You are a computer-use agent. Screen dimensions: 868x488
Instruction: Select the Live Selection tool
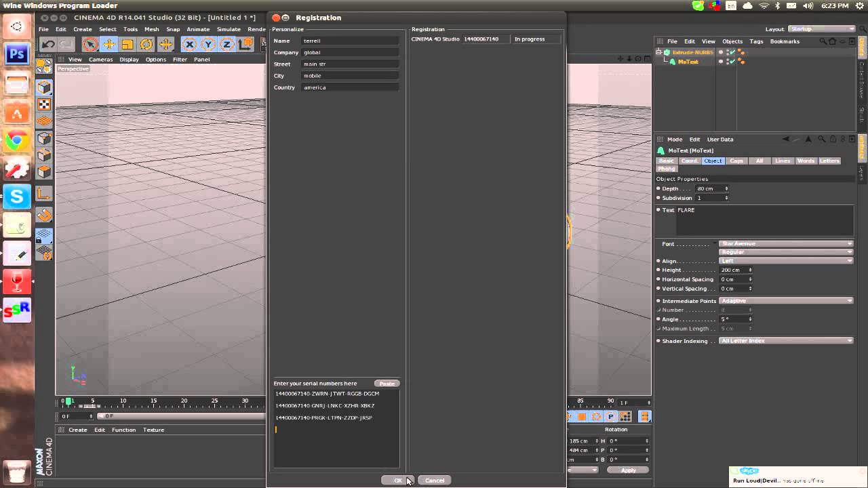tap(90, 45)
